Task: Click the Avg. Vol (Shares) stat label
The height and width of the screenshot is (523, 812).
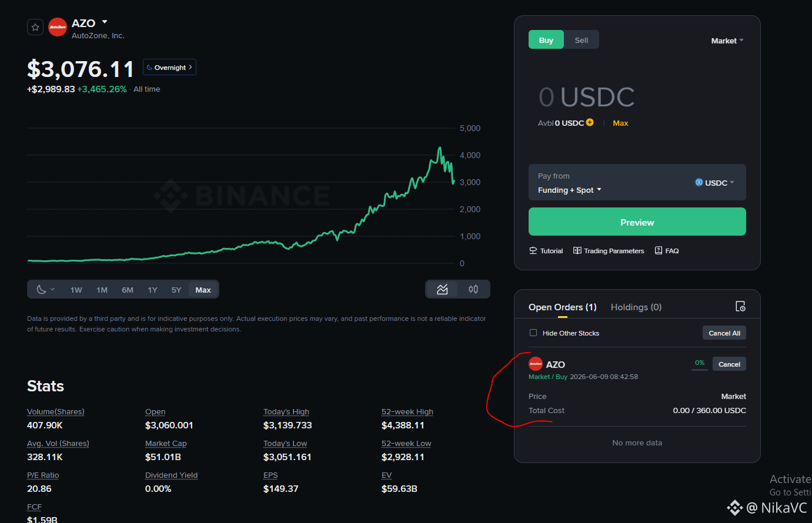Action: pos(58,443)
